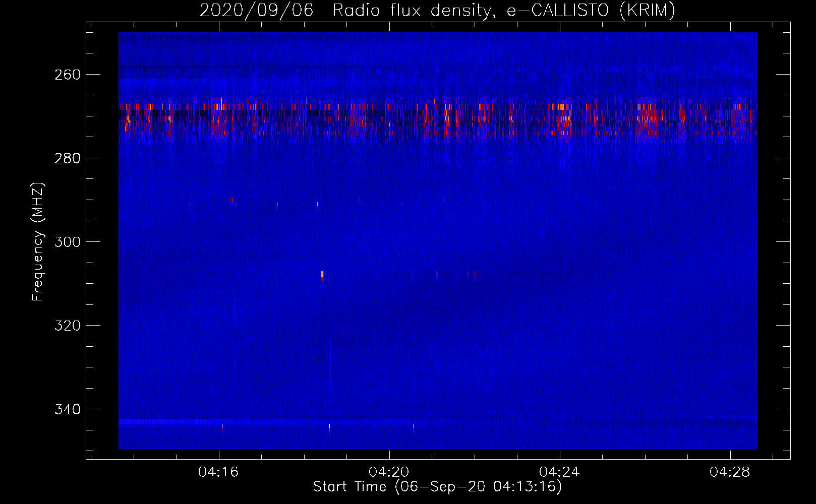
Task: Click the 04:28 time tick label
Action: (x=730, y=472)
